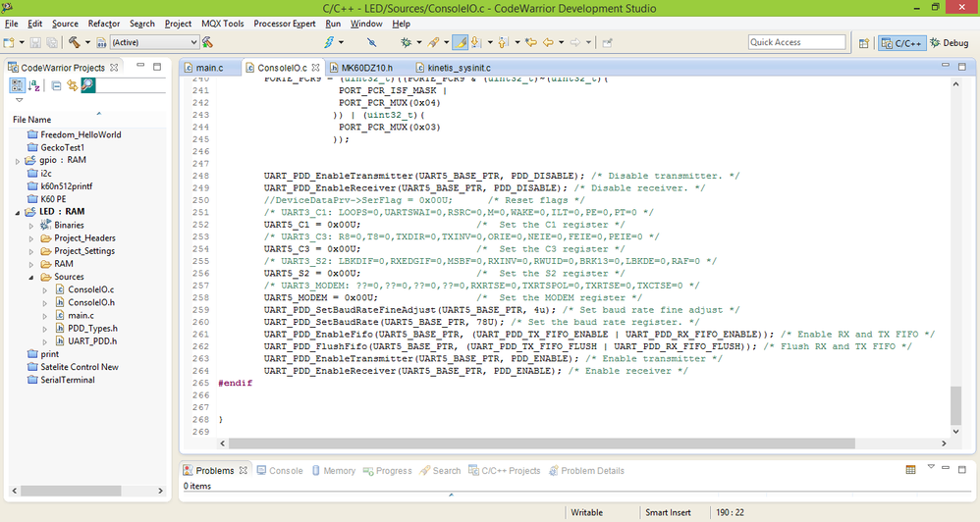Expand the gpio : RAM project
Image resolution: width=980 pixels, height=522 pixels.
pos(18,161)
